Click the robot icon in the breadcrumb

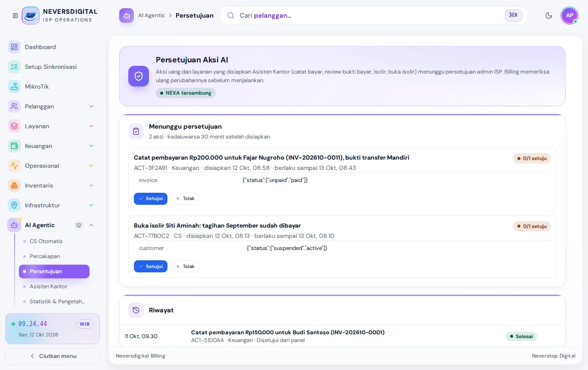pyautogui.click(x=127, y=15)
